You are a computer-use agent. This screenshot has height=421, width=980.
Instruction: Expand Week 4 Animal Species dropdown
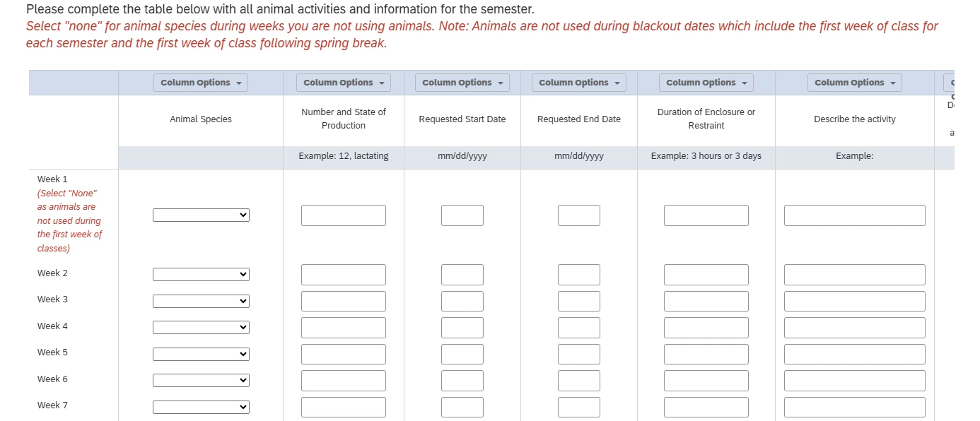tap(202, 327)
